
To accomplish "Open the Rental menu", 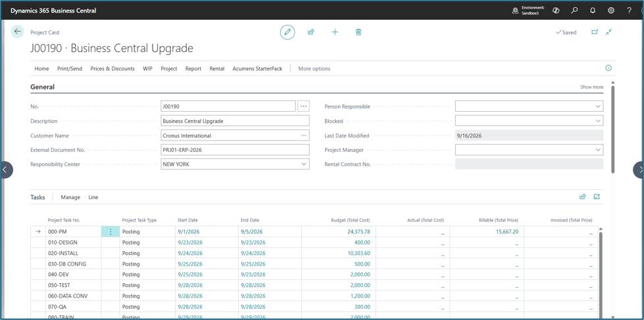I will 217,68.
